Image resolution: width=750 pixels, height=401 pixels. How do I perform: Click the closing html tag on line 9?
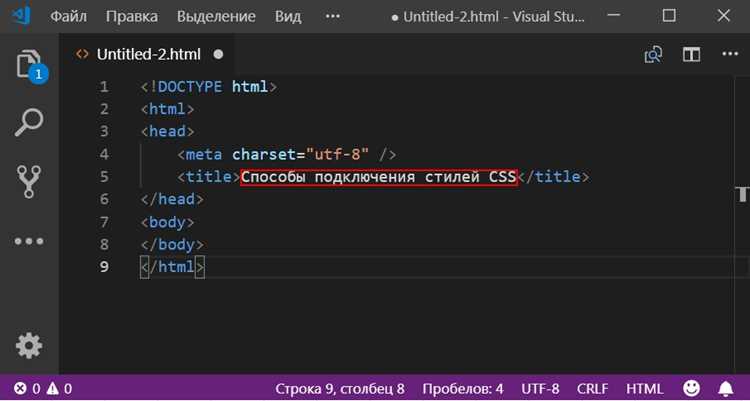(x=172, y=267)
